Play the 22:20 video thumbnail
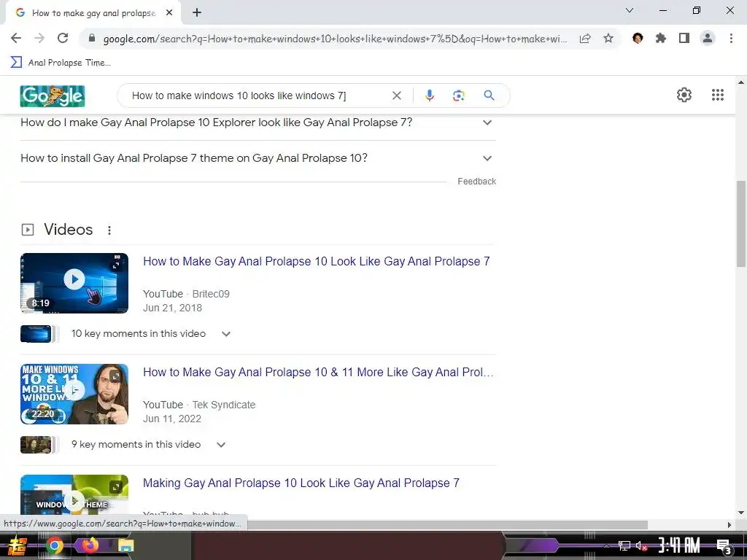 click(74, 394)
